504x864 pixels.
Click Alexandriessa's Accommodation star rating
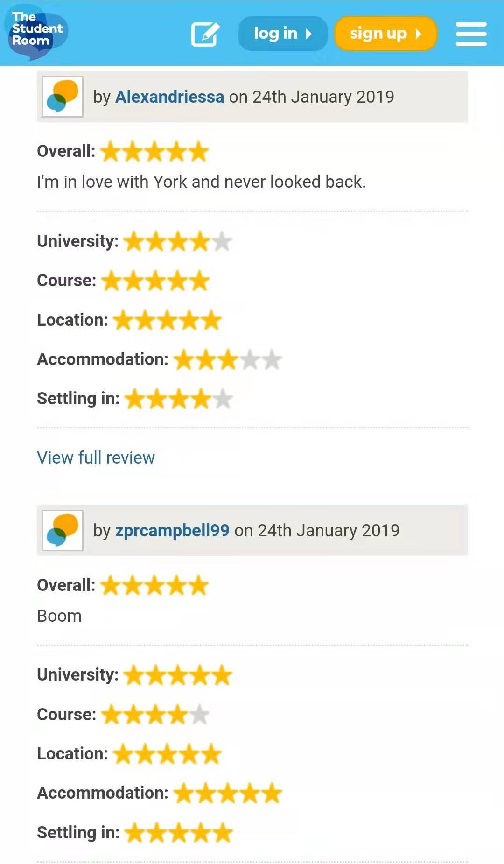228,360
